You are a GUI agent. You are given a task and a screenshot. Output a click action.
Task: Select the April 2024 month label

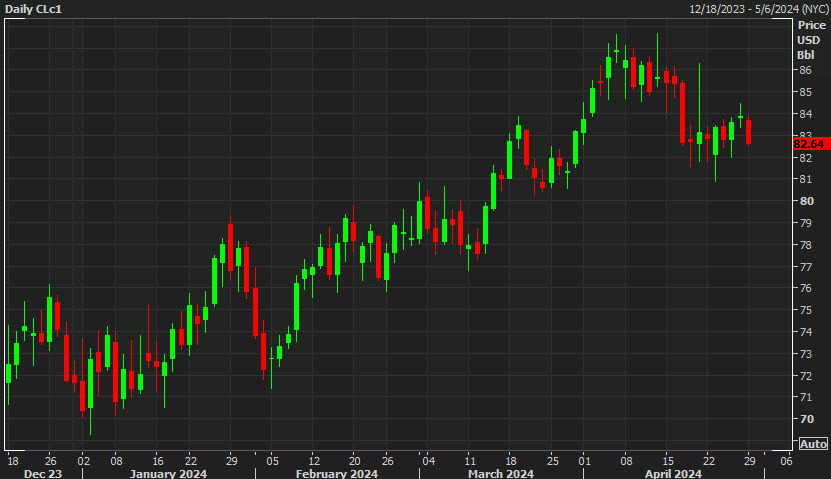(x=670, y=473)
